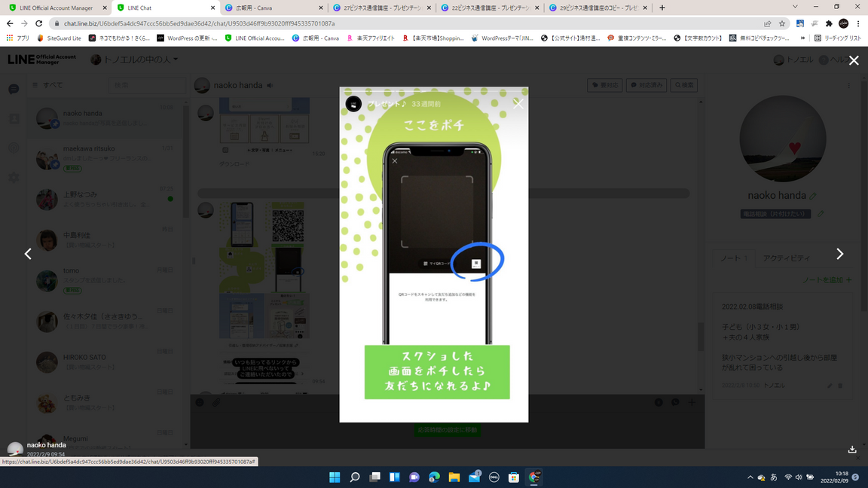Show hidden system tray icons
868x488 pixels.
(750, 477)
